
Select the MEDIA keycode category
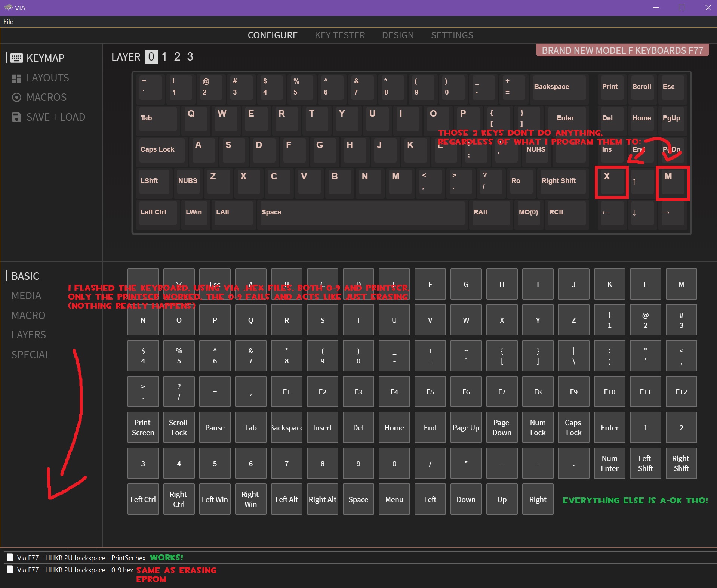tap(26, 296)
